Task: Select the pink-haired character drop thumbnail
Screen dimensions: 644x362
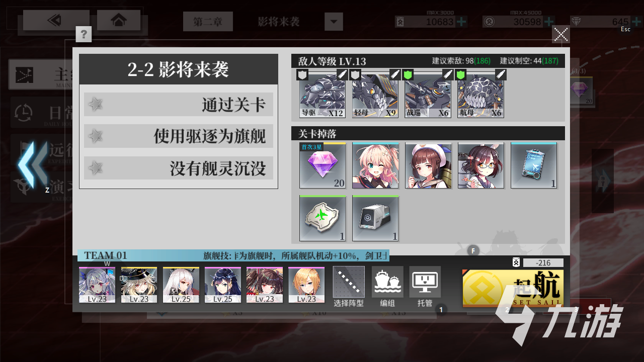Action: (375, 165)
